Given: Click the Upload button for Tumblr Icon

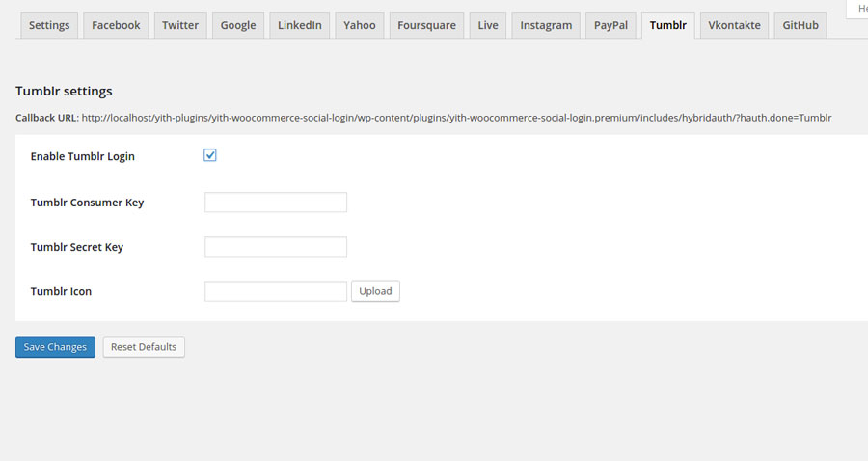Looking at the screenshot, I should pos(375,291).
